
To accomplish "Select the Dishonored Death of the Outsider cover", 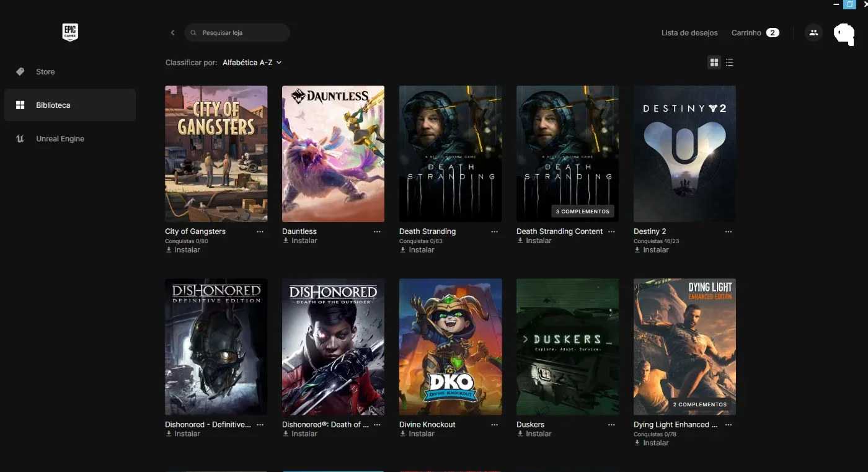I will click(x=334, y=347).
